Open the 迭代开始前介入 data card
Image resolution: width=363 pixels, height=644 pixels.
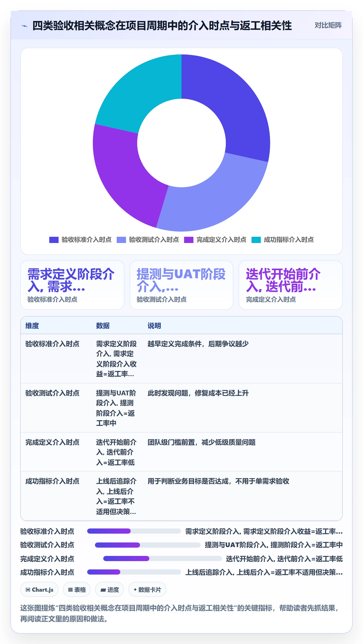(x=291, y=285)
